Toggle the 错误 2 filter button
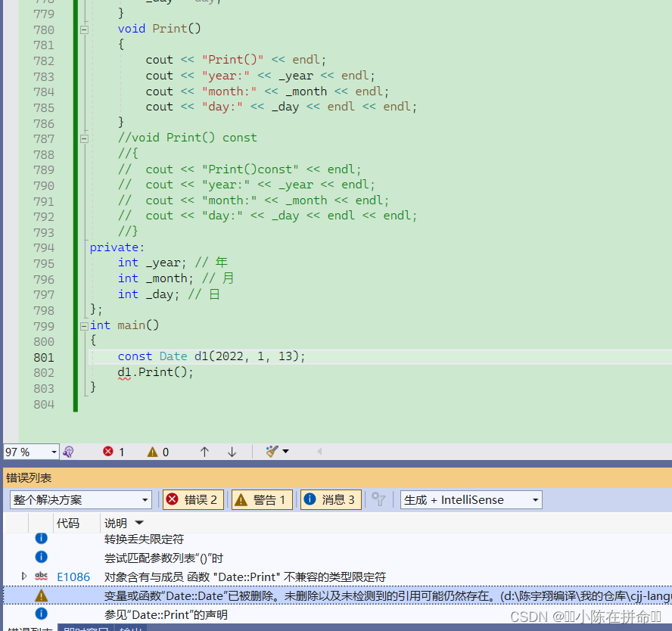 193,500
